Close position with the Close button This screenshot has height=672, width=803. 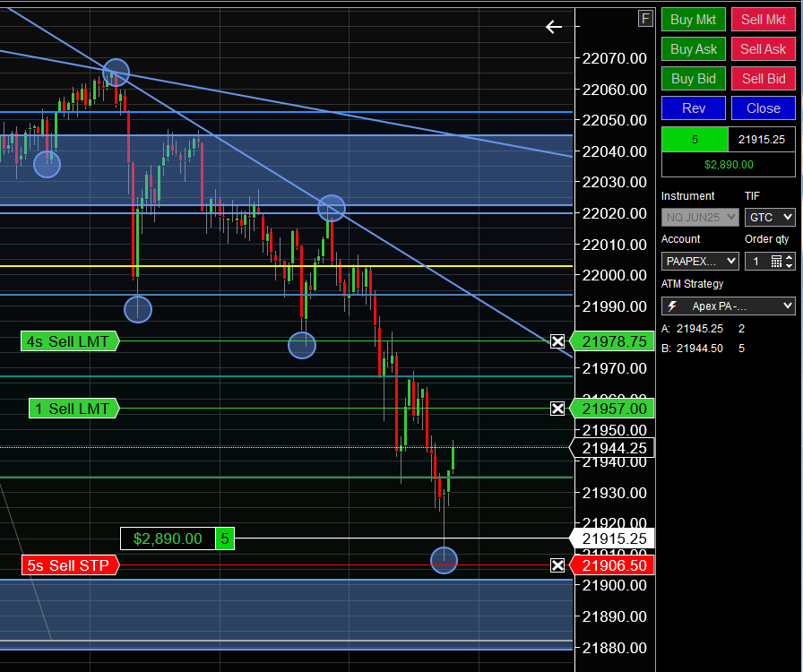pos(763,108)
